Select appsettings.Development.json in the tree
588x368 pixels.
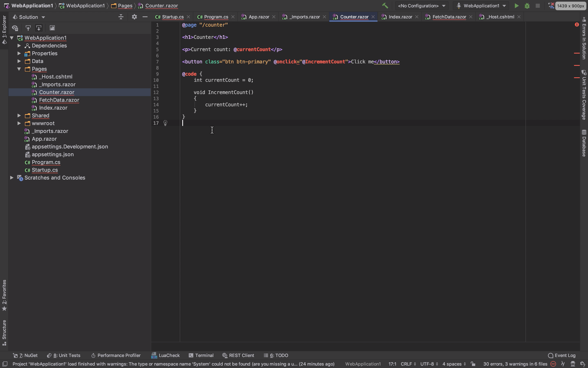pyautogui.click(x=70, y=147)
